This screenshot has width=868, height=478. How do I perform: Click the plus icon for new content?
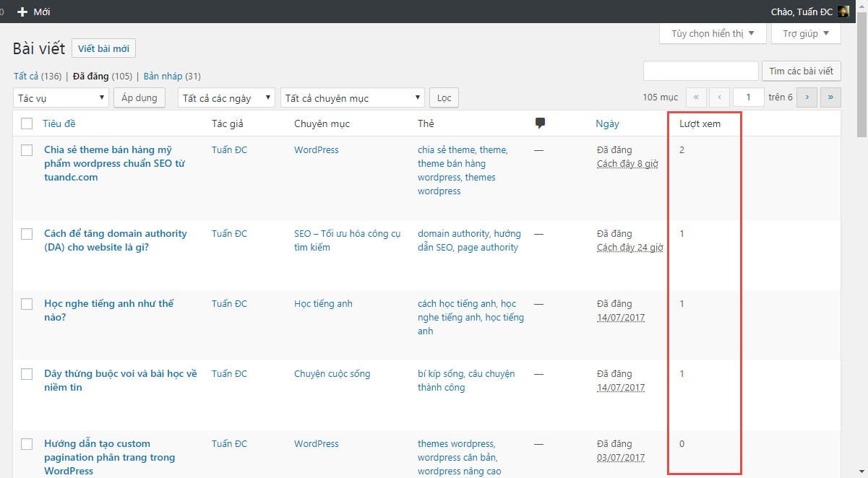tap(22, 12)
